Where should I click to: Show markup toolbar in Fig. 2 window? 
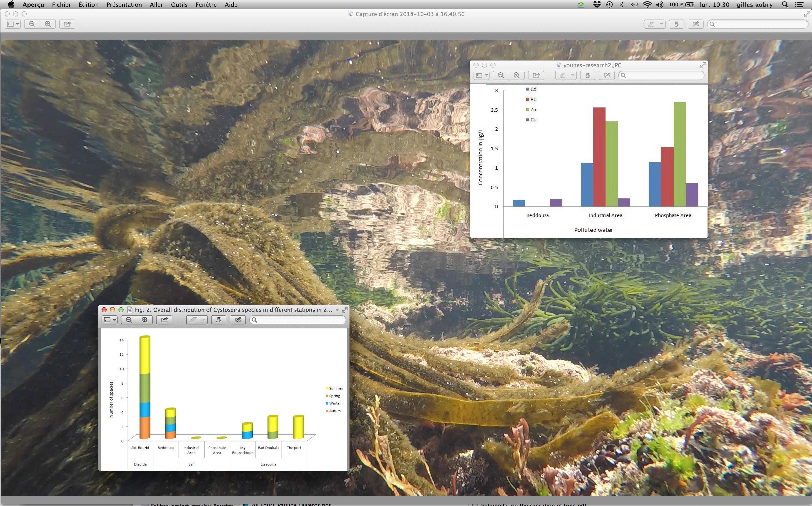(238, 320)
